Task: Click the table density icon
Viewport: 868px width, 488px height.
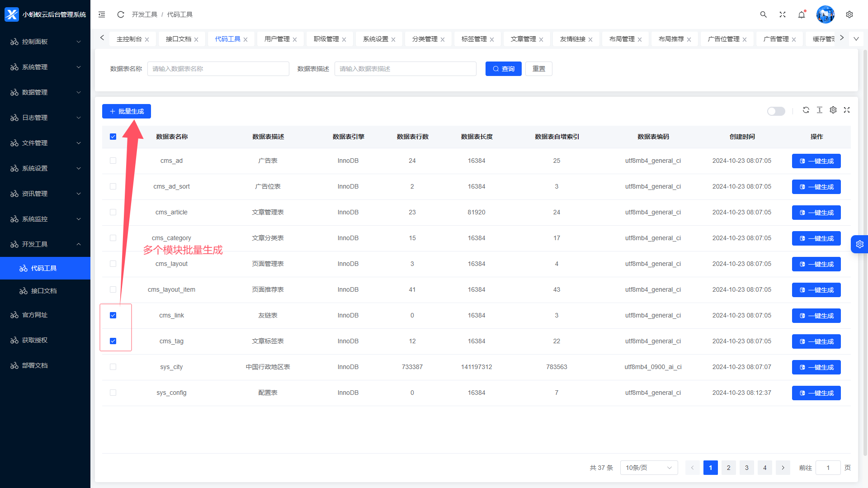Action: click(x=820, y=110)
